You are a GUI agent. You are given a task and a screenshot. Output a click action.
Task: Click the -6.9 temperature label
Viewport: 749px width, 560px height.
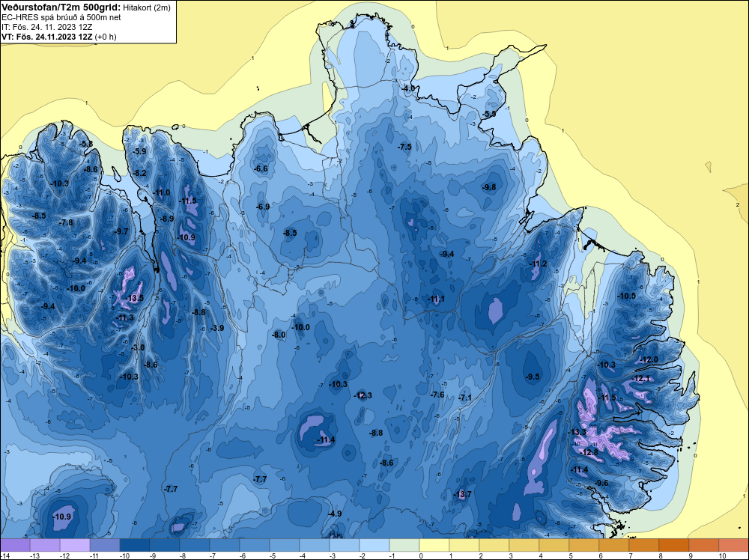pyautogui.click(x=263, y=207)
